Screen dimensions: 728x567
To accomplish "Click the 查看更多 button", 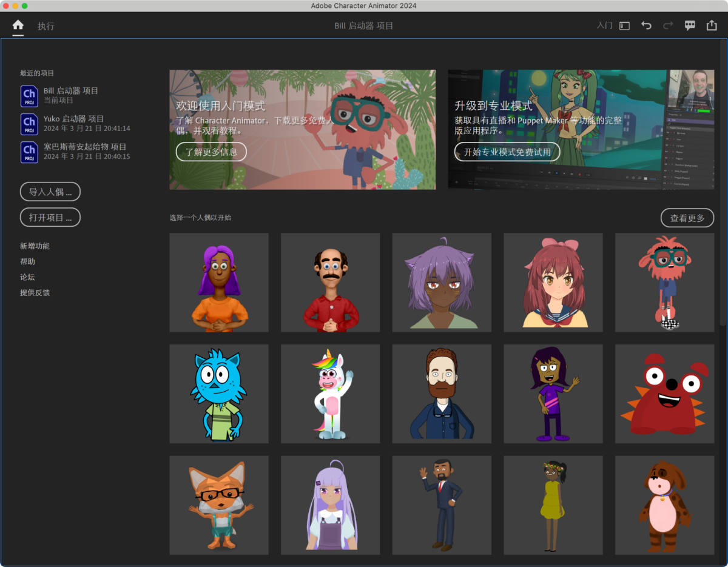I will (687, 218).
